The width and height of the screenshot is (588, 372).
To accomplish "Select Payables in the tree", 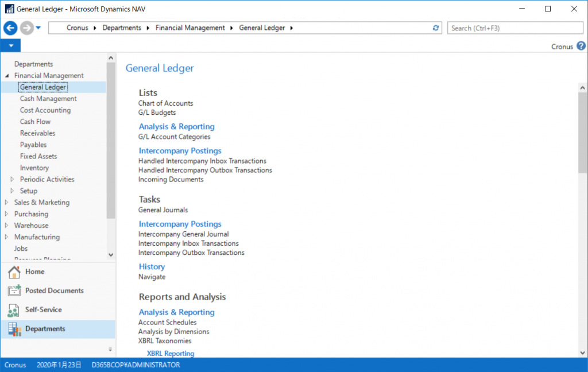I will coord(33,145).
